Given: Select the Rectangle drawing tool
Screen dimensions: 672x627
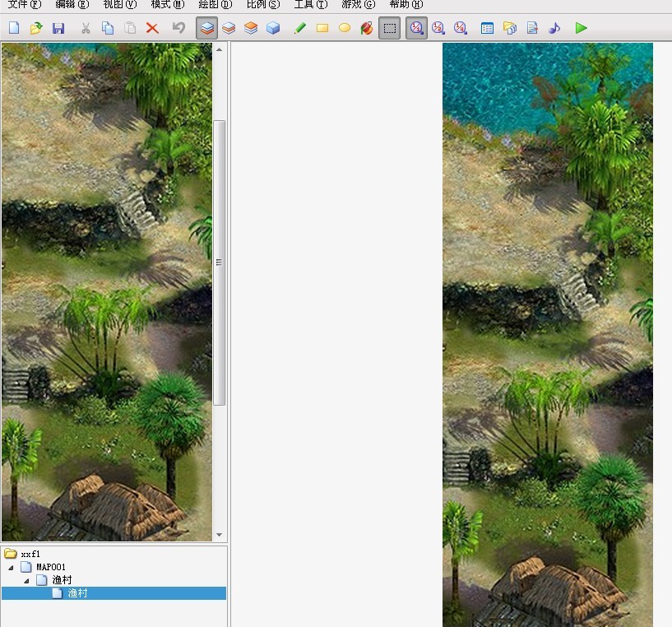Looking at the screenshot, I should pyautogui.click(x=322, y=28).
